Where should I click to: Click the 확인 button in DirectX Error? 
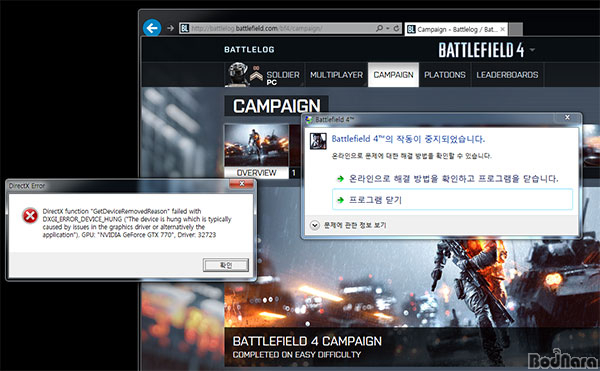point(226,265)
